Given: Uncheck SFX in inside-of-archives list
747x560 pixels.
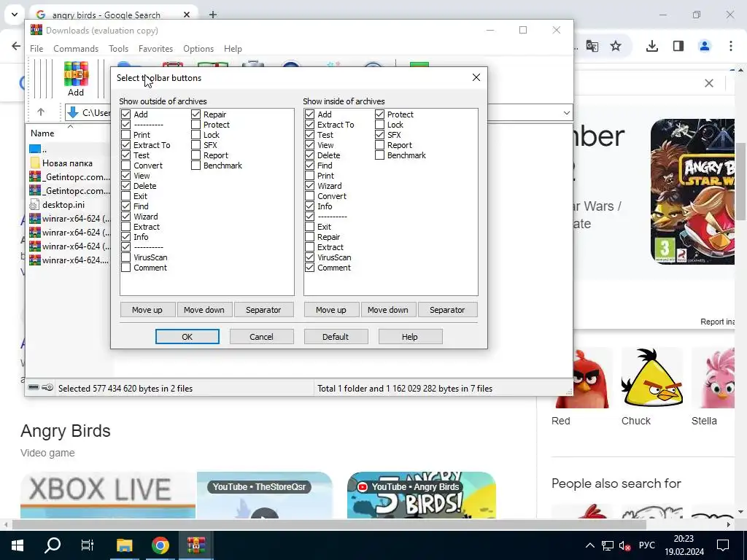Looking at the screenshot, I should click(379, 135).
